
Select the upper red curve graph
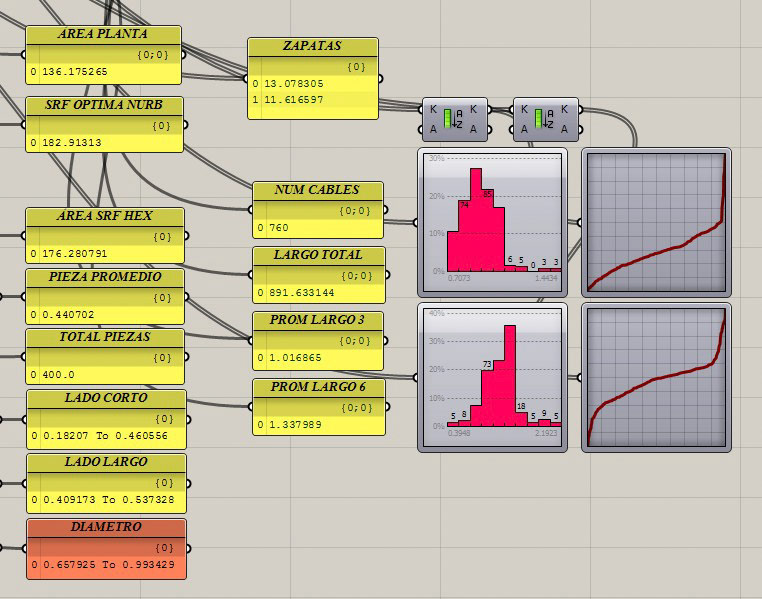(x=657, y=222)
